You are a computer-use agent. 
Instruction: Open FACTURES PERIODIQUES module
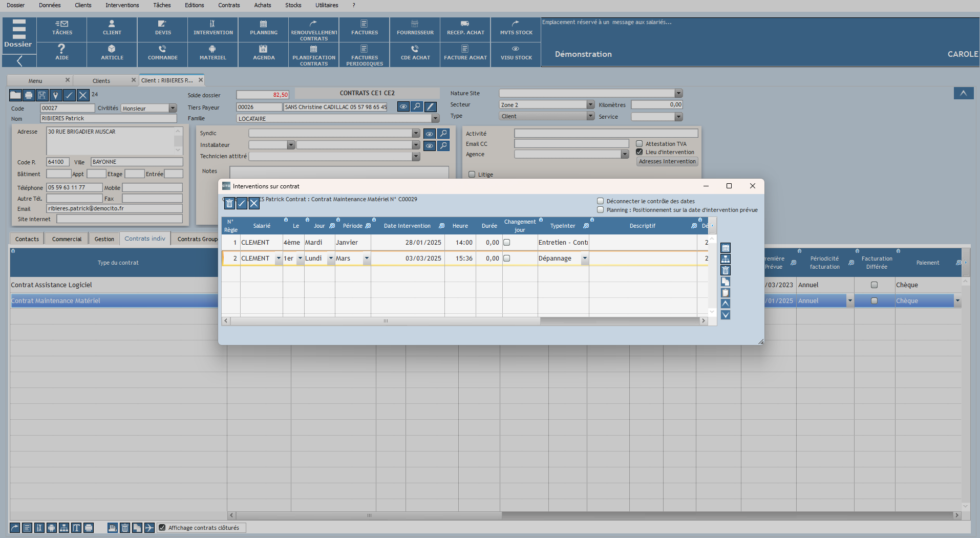(x=365, y=54)
